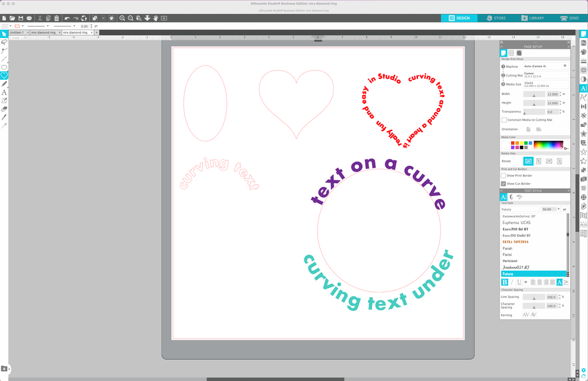
Task: Check the Show Print Border box
Action: point(504,176)
